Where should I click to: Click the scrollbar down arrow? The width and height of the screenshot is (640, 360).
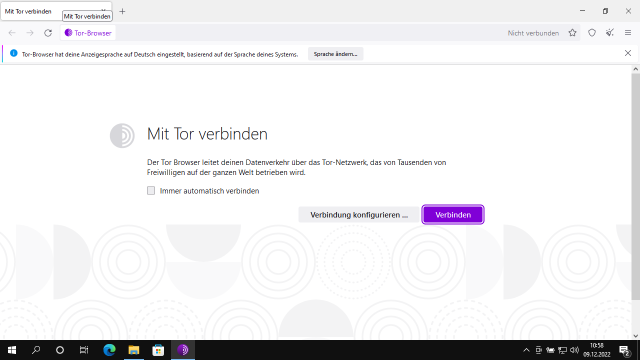click(x=636, y=336)
